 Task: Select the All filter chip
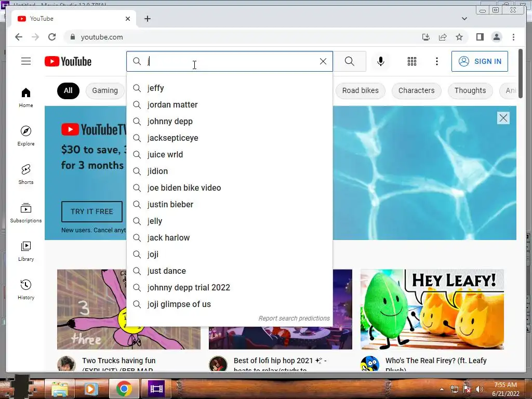click(68, 90)
